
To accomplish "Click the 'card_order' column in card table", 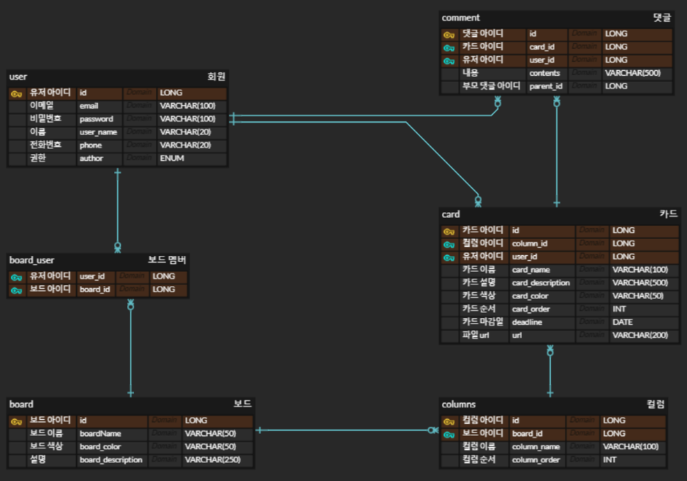I will coord(531,309).
